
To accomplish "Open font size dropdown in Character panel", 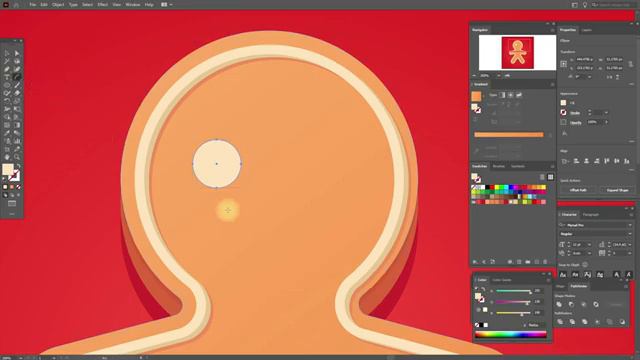I will tap(589, 244).
